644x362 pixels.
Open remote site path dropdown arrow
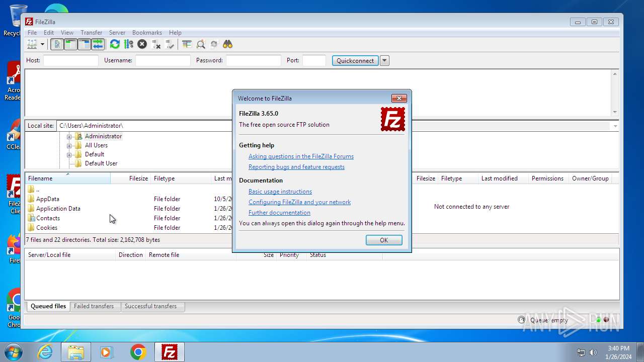(x=615, y=126)
